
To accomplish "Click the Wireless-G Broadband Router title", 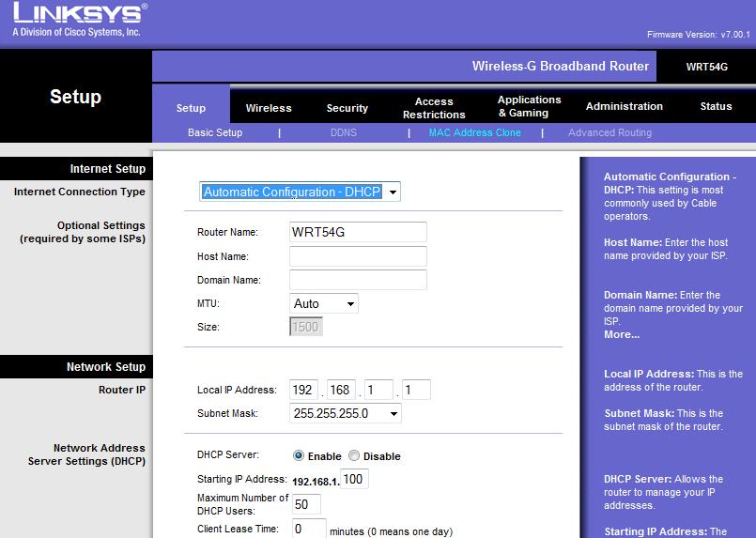I will pos(561,66).
